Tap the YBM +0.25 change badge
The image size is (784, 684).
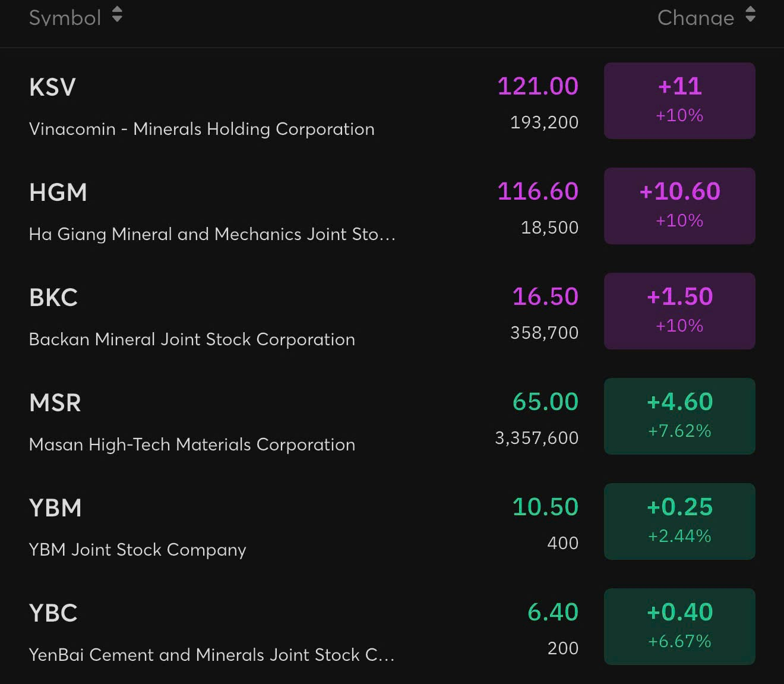click(679, 521)
